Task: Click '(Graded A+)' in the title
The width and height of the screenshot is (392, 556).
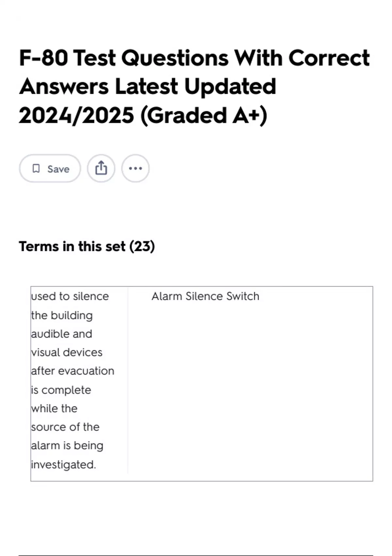Action: 204,115
